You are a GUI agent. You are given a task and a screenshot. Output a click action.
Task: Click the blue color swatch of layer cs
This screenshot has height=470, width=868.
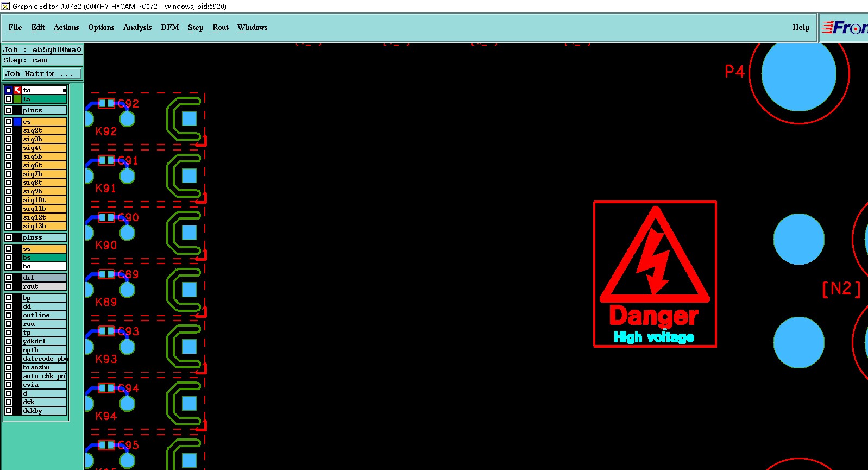(x=18, y=122)
